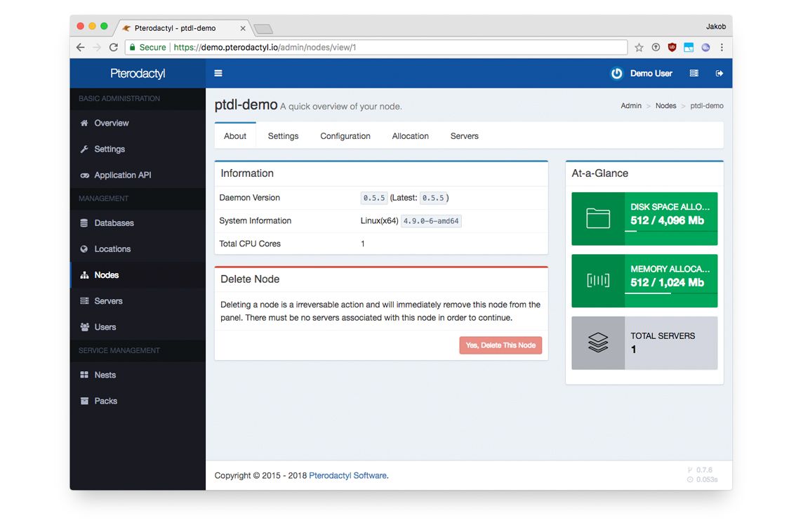Open the Allocation tab
803x532 pixels.
(410, 136)
